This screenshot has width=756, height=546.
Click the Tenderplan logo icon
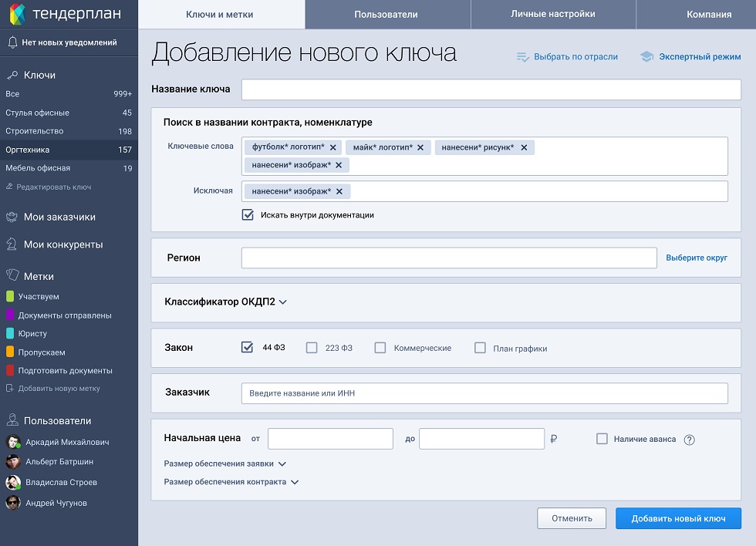[x=18, y=15]
